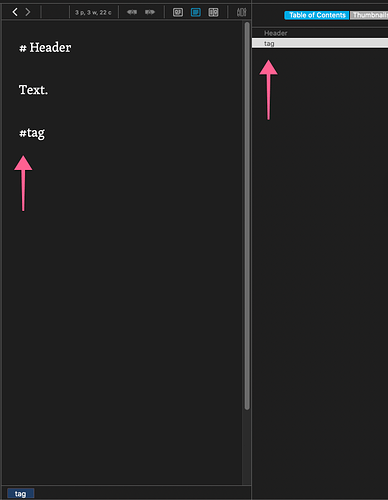Open the Table of Contents tab
Screen dimensions: 388x500
click(x=317, y=15)
